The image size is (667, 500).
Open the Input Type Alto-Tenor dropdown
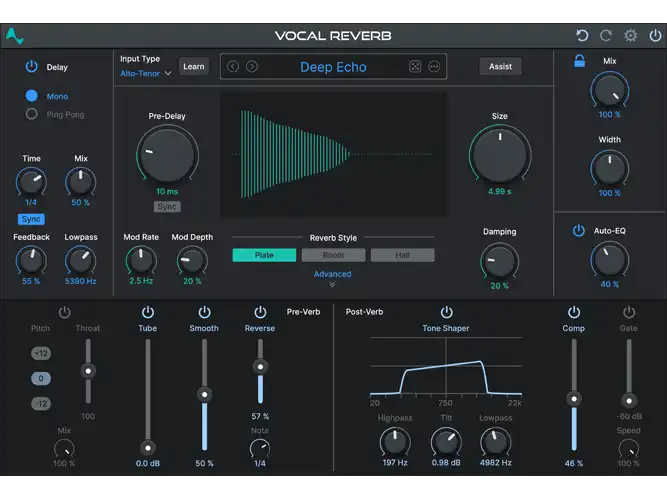(x=145, y=73)
